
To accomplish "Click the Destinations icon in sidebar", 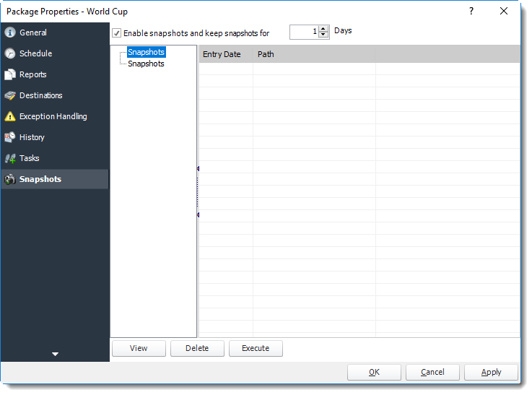I will 10,96.
